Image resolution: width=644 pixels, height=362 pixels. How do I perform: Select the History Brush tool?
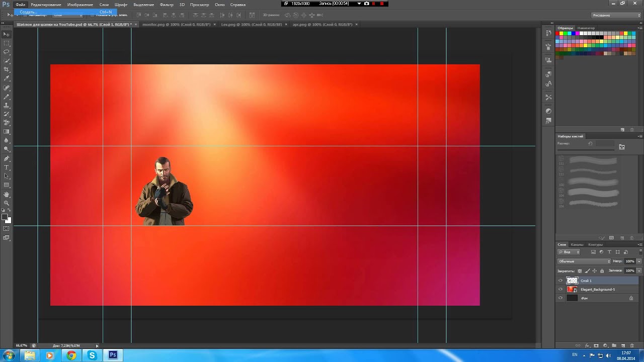pos(7,114)
